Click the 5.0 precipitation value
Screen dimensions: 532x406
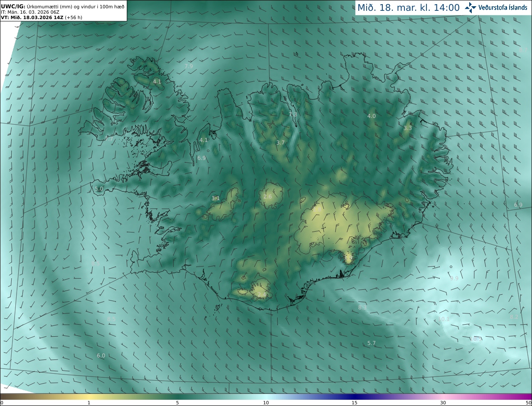[x=99, y=188]
